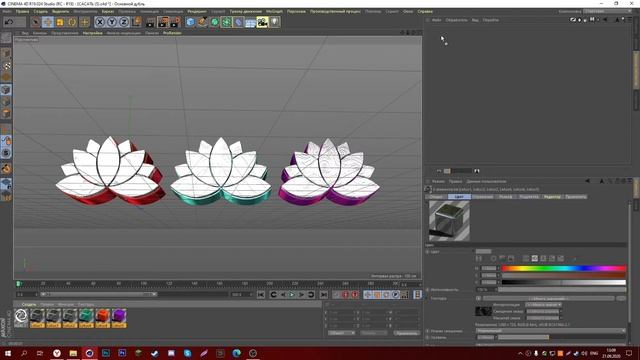Adjust the hue rainbow slider
The image size is (640, 360).
(563, 268)
